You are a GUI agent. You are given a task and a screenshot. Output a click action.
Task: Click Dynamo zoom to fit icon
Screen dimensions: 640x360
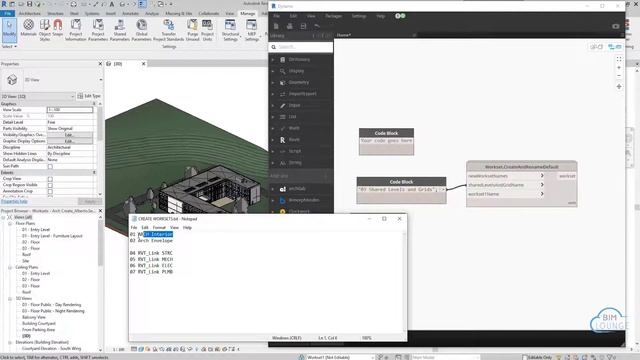[x=619, y=59]
